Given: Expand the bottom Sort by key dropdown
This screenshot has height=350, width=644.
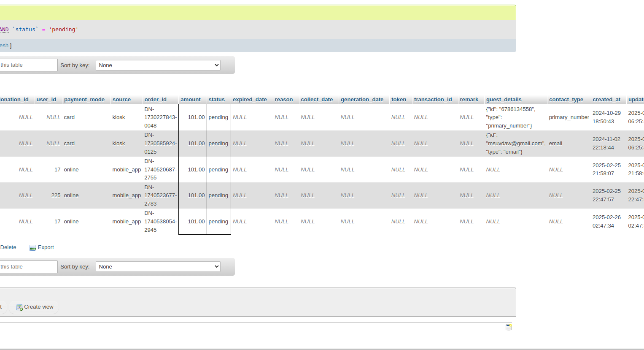Looking at the screenshot, I should [x=158, y=267].
